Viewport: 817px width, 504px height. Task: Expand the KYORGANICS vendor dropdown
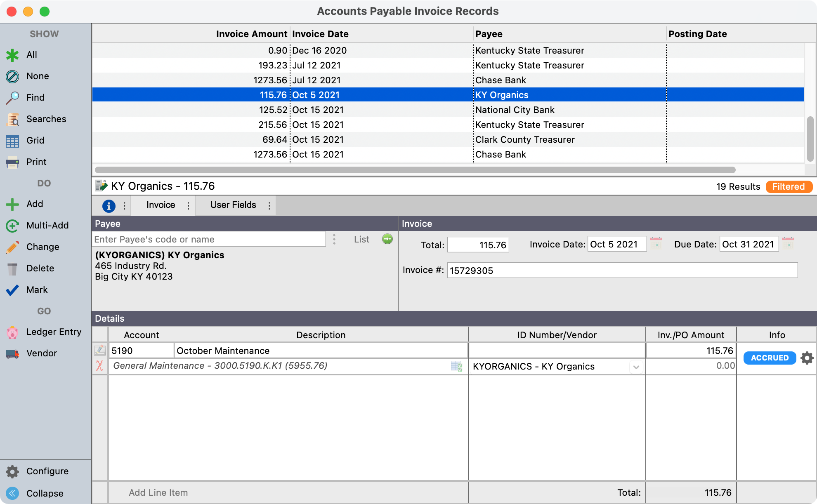pos(636,367)
